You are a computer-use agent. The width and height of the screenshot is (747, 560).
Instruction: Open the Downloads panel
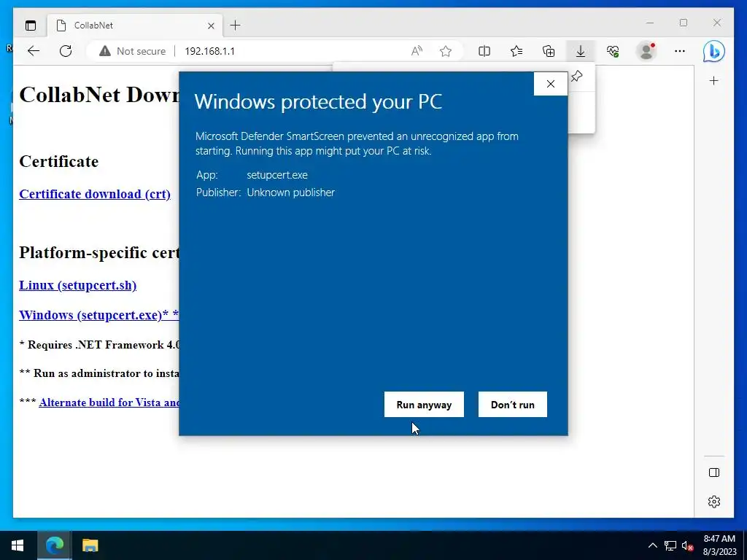tap(580, 51)
